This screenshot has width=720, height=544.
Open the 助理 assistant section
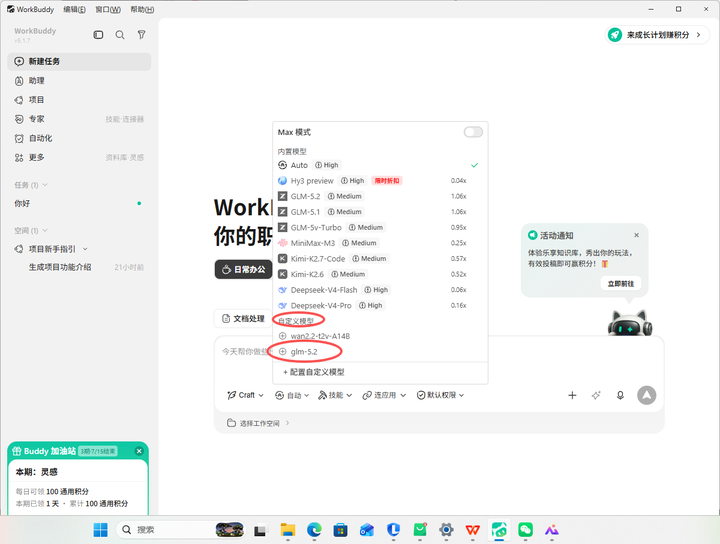79,81
